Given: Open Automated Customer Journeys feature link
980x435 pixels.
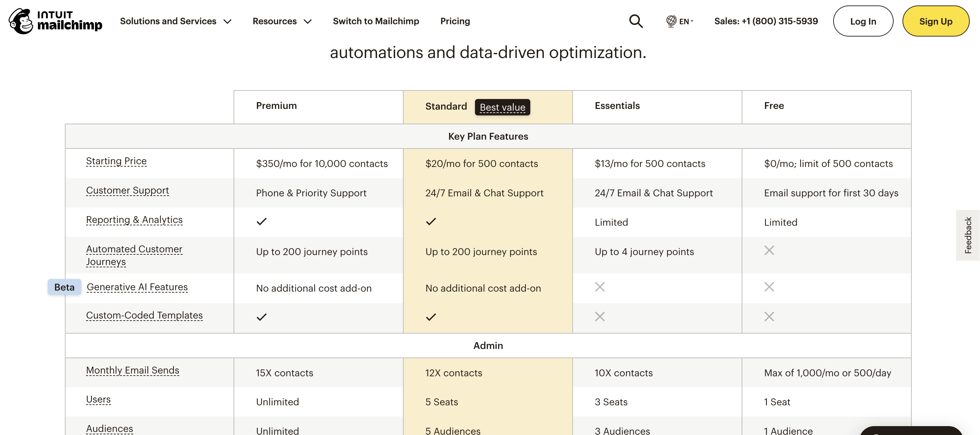Looking at the screenshot, I should pyautogui.click(x=134, y=255).
